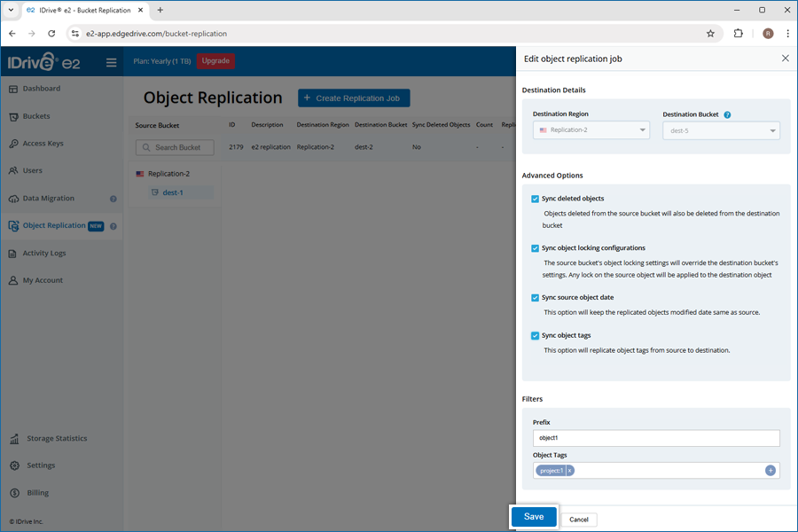
Task: Open Storage Statistics
Action: (57, 438)
